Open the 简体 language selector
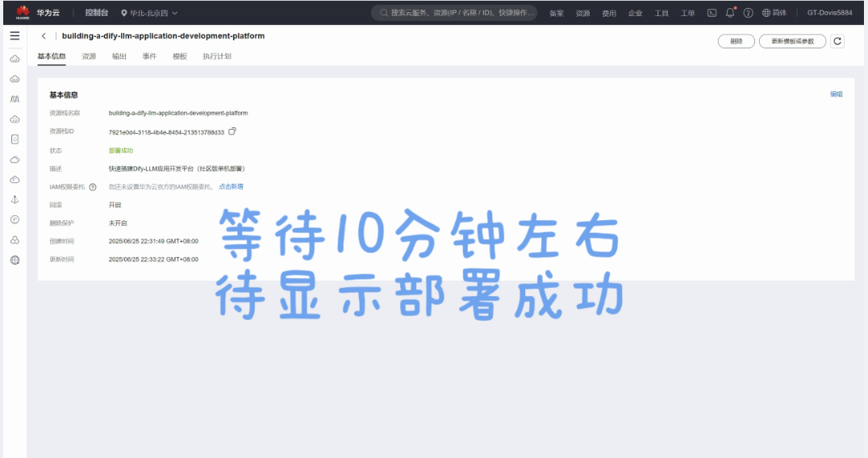Screen dimensions: 868x458 point(774,13)
